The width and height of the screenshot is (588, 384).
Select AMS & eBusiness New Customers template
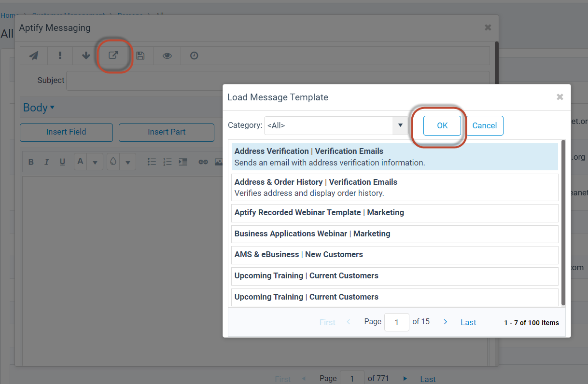395,255
